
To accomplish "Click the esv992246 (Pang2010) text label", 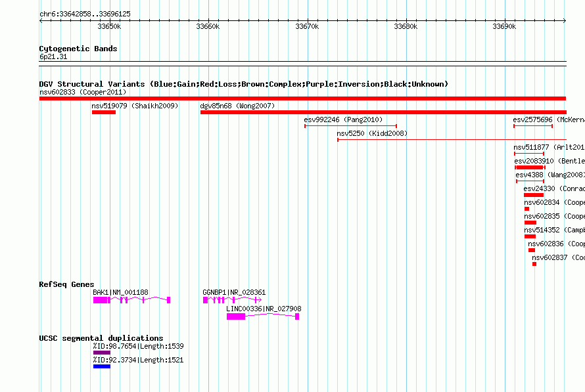I will coord(343,120).
